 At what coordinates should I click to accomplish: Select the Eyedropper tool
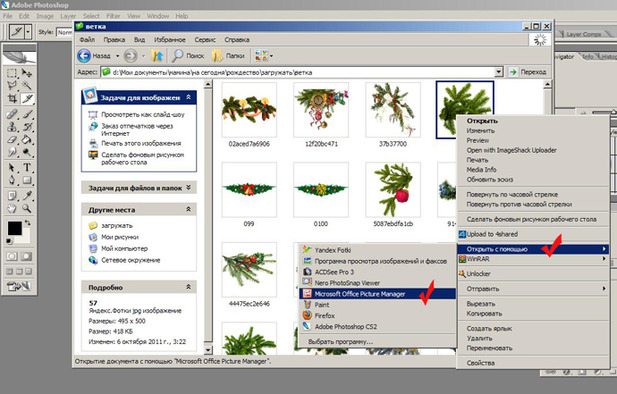pyautogui.click(x=27, y=196)
